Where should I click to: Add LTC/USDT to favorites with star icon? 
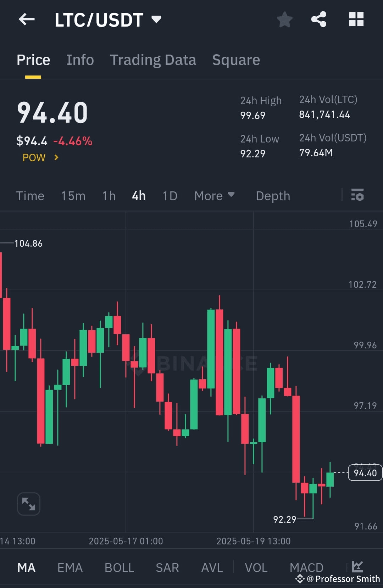coord(285,20)
